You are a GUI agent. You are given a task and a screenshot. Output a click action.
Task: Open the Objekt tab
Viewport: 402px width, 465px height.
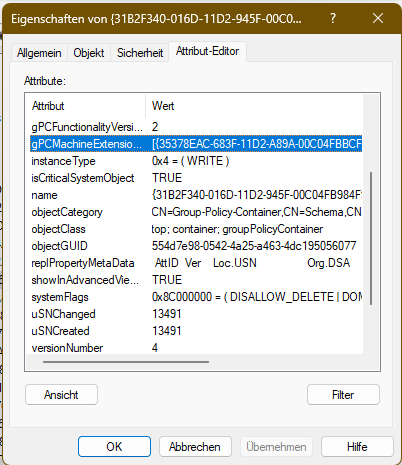pos(89,53)
